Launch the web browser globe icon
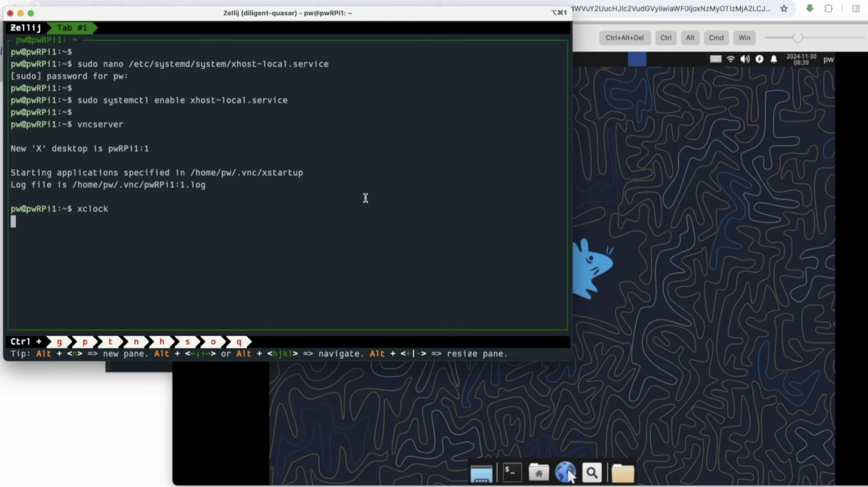The width and height of the screenshot is (868, 487). pos(565,472)
